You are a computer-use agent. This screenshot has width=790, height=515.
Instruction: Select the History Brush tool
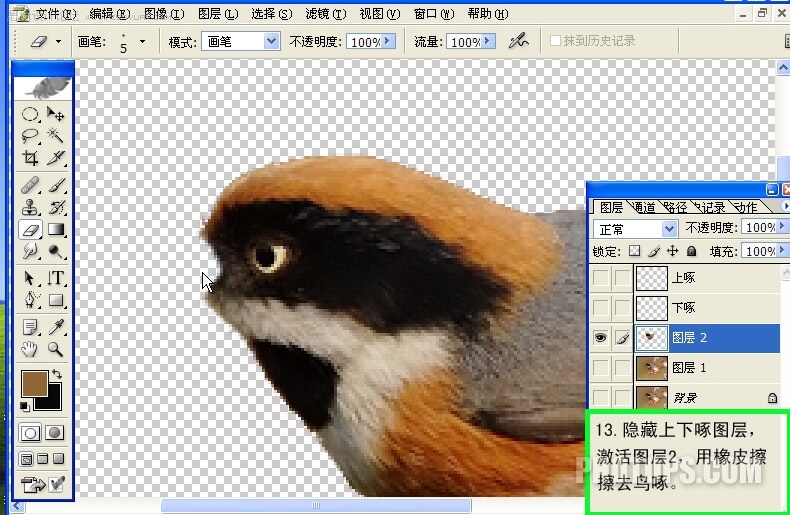55,207
